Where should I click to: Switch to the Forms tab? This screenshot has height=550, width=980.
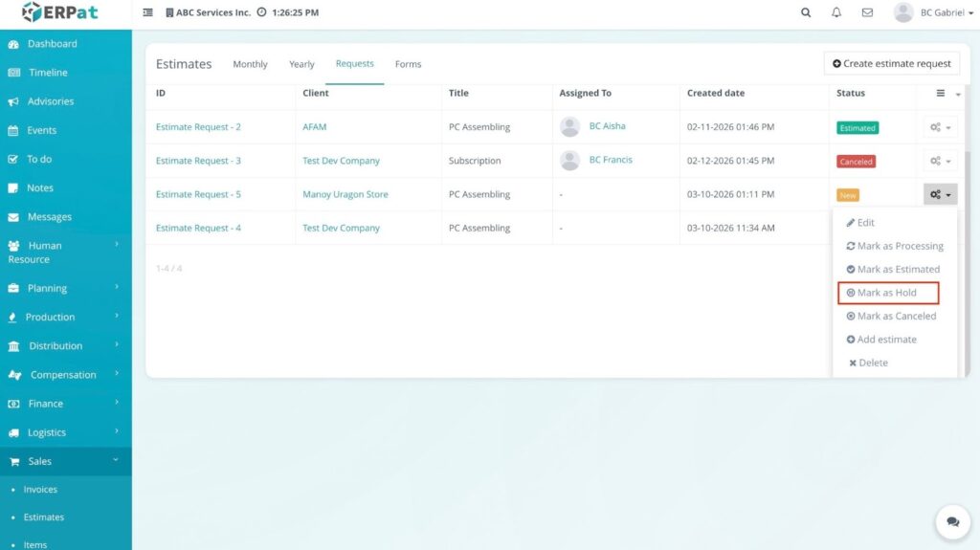[x=408, y=64]
